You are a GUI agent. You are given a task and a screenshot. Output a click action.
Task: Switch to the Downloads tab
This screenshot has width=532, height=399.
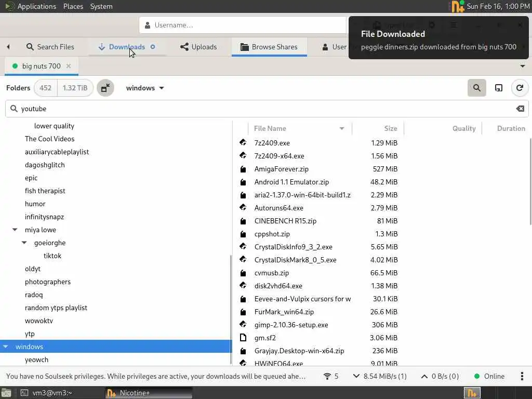(x=127, y=47)
